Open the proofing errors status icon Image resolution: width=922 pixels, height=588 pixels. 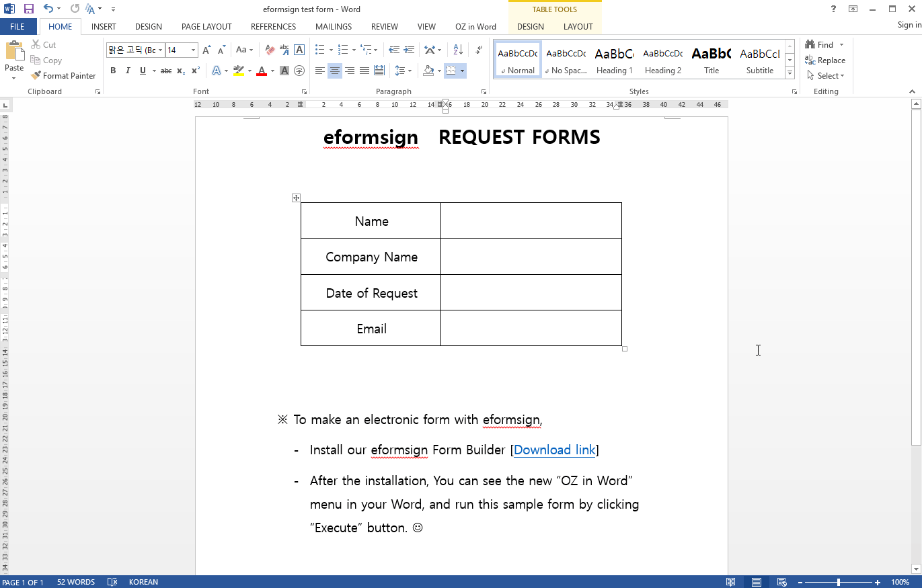pos(112,582)
